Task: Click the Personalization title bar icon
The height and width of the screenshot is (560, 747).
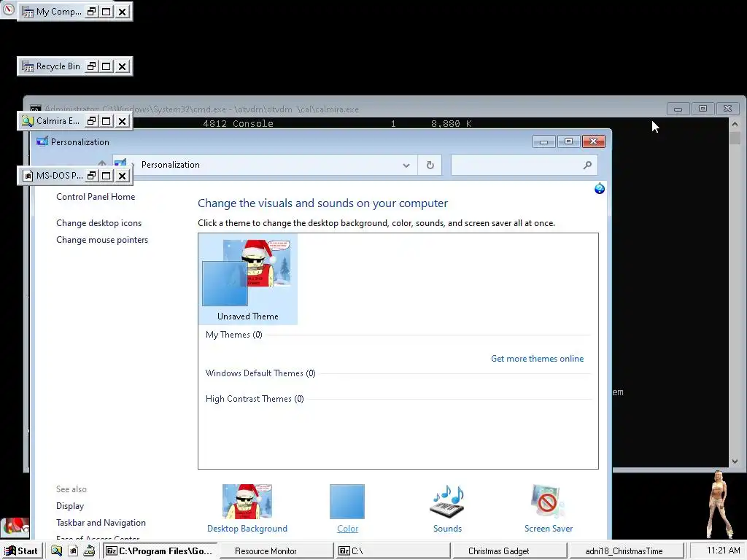Action: 42,141
